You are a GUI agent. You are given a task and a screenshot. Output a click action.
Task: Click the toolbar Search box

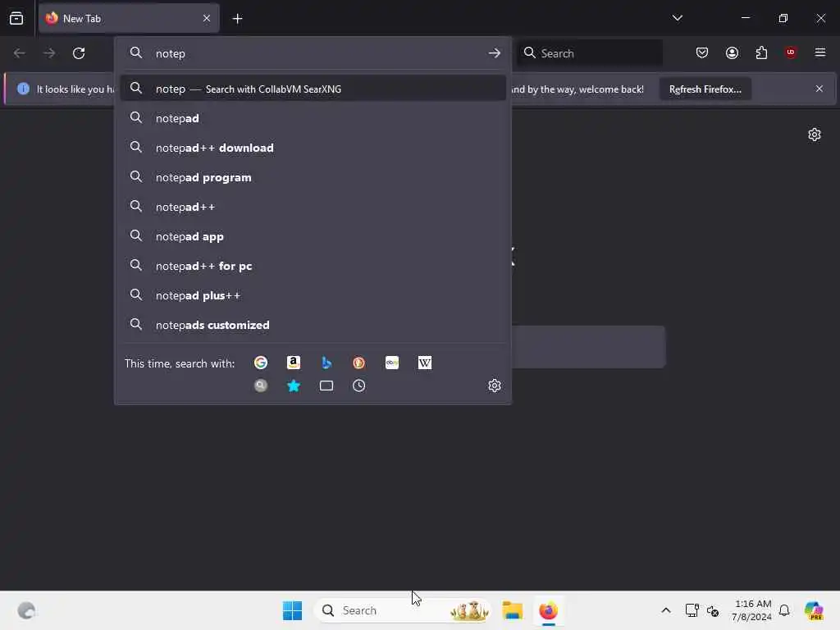(x=589, y=53)
